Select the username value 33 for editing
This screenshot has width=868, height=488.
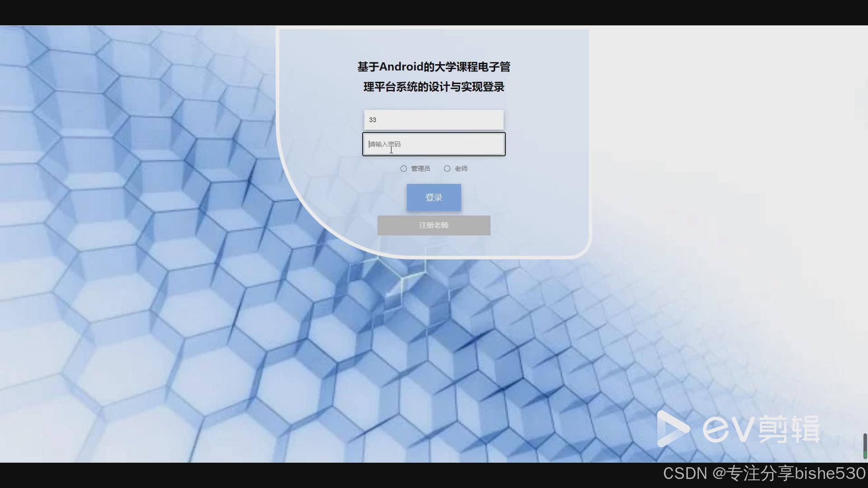(373, 120)
